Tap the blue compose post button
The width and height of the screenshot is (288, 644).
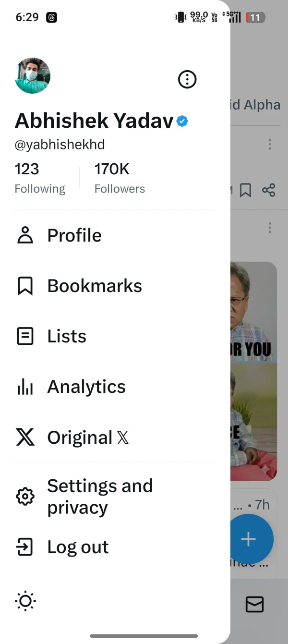click(249, 539)
